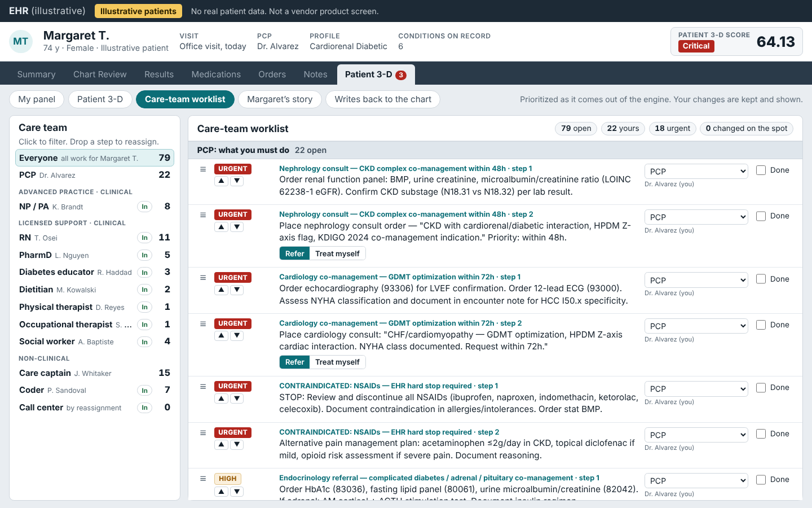Toggle NP / PA K. Brandt In badge
Image resolution: width=812 pixels, height=508 pixels.
(144, 207)
